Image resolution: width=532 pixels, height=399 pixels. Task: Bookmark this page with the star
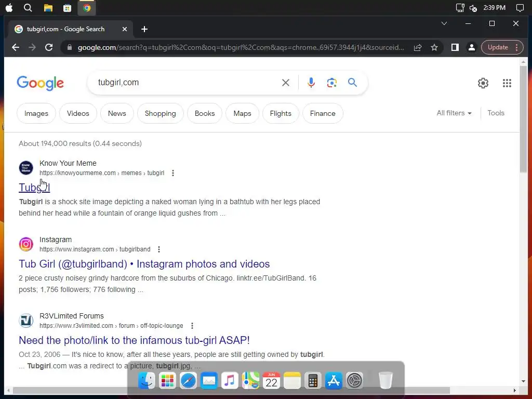point(434,47)
